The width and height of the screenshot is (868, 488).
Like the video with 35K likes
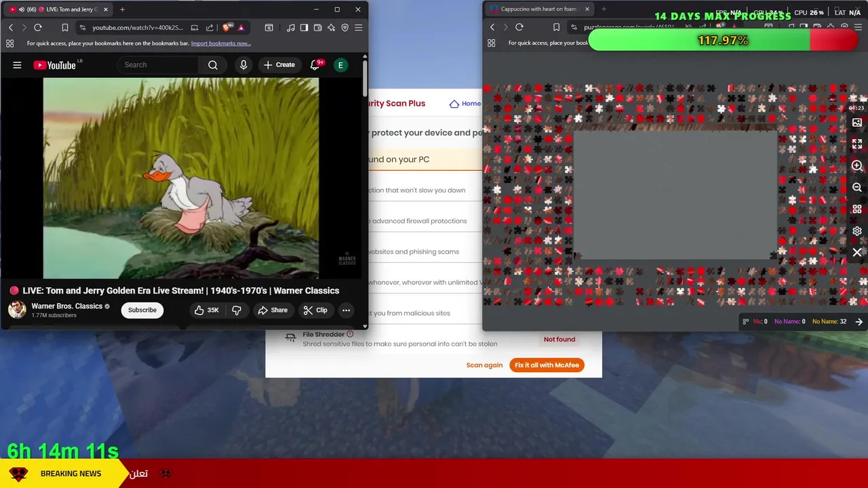click(x=207, y=310)
